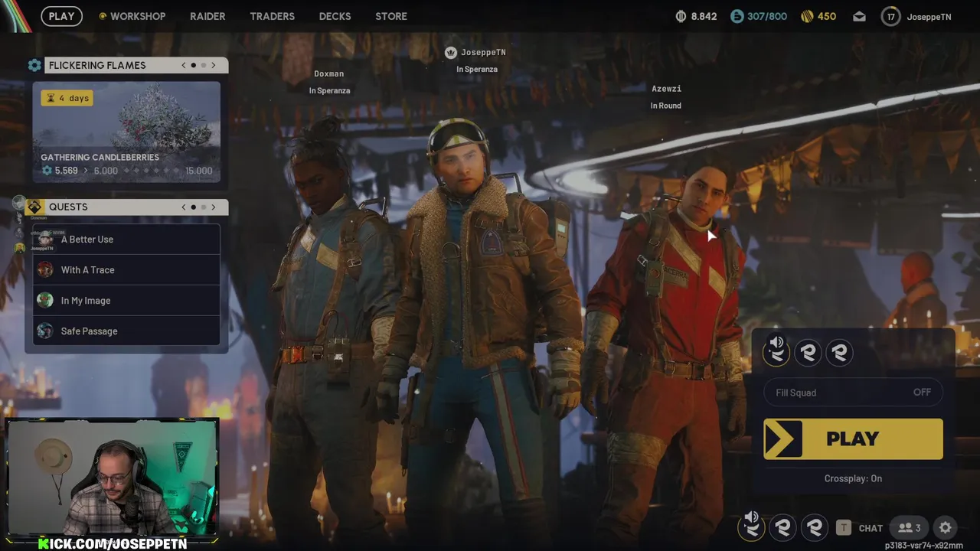The image size is (980, 551).
Task: Go to previous Flickering Flames page
Action: click(184, 65)
